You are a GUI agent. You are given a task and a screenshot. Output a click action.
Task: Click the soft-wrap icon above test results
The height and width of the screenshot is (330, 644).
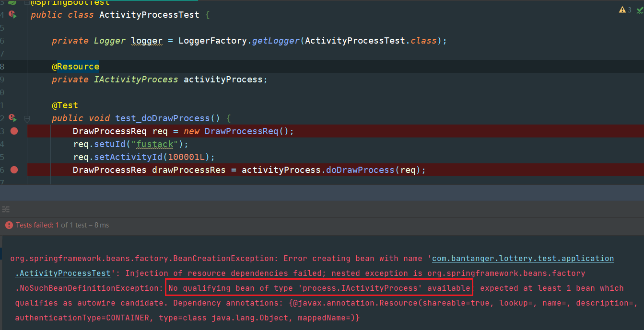(x=6, y=209)
